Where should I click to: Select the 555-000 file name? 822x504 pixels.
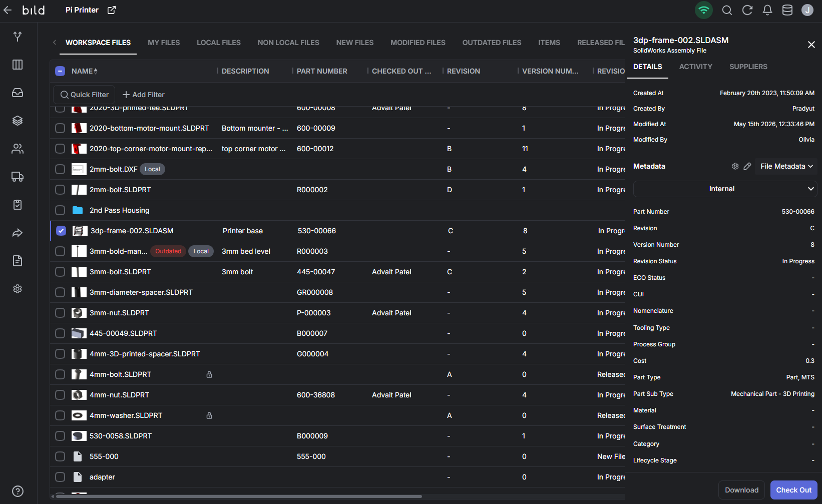coord(104,456)
